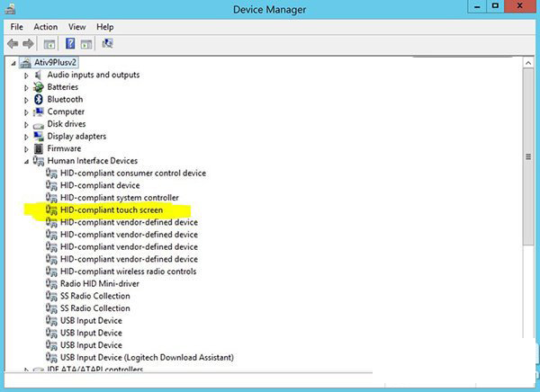540x392 pixels.
Task: Select HID-compliant touch screen device
Action: 111,210
